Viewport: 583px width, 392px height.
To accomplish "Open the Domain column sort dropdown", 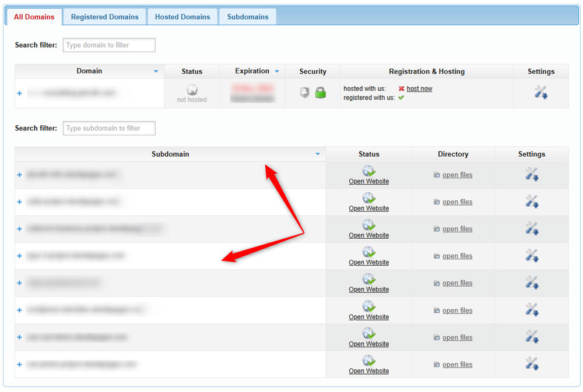I will 156,71.
